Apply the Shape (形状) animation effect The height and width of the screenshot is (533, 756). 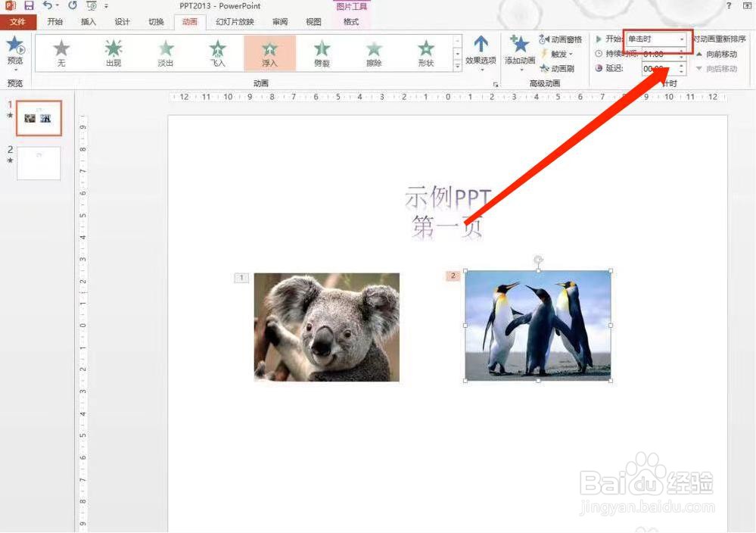[x=426, y=53]
